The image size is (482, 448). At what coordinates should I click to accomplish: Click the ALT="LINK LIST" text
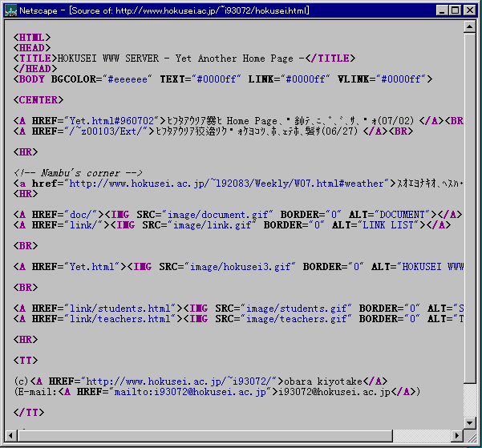[x=375, y=225]
